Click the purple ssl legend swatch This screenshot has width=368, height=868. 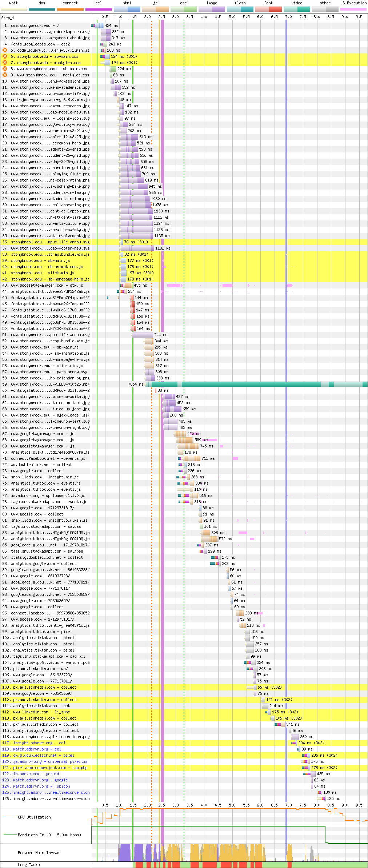click(99, 9)
